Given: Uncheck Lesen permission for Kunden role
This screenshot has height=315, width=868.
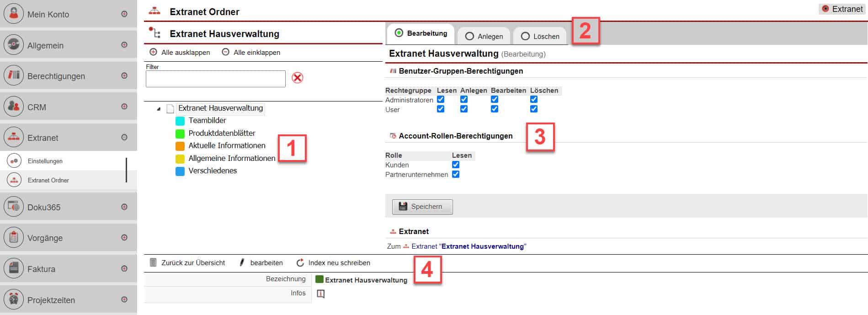Looking at the screenshot, I should pos(456,165).
